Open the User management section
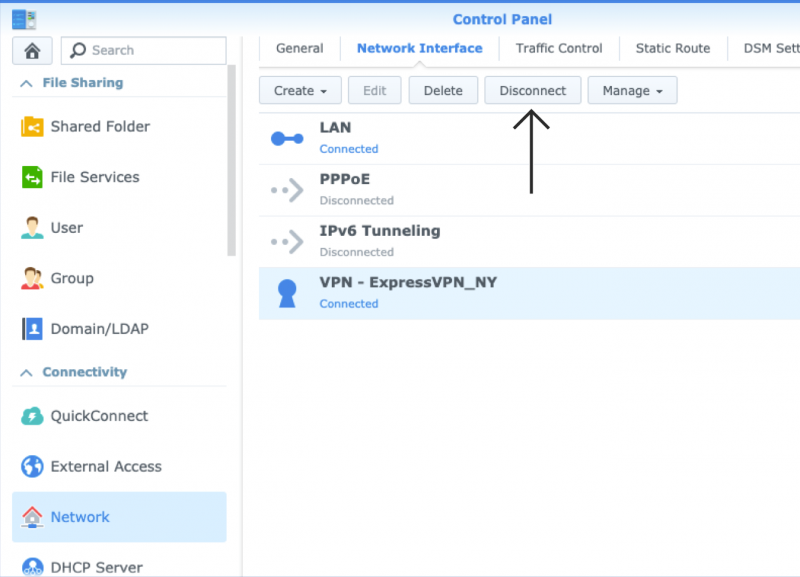 [x=33, y=228]
